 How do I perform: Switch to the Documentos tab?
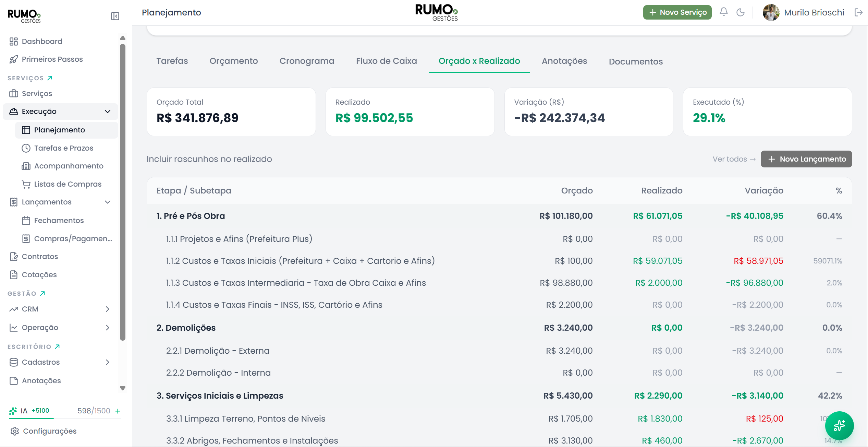coord(636,61)
